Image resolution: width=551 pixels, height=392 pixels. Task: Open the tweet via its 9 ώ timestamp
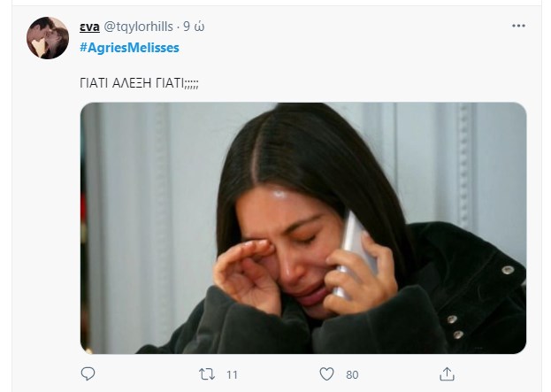[x=195, y=27]
